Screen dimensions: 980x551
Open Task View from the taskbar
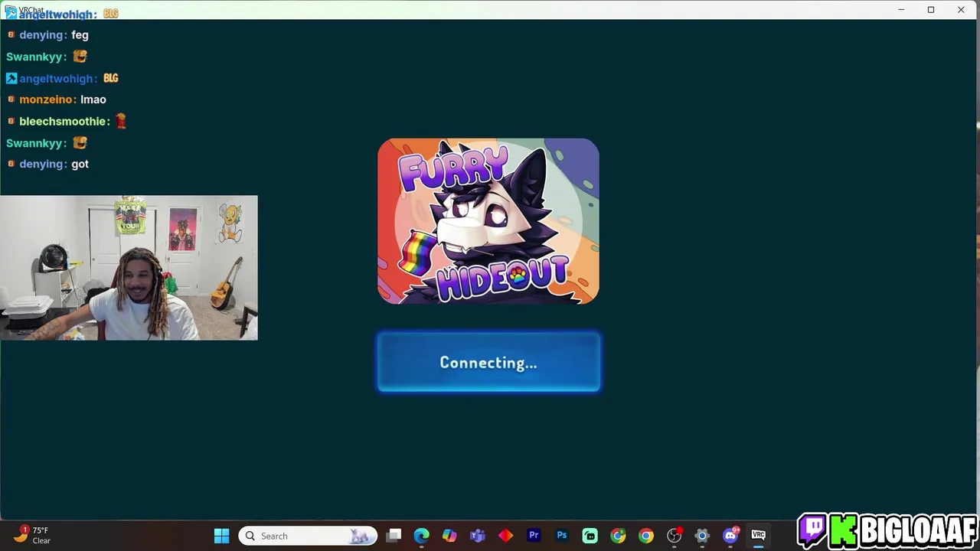point(394,536)
